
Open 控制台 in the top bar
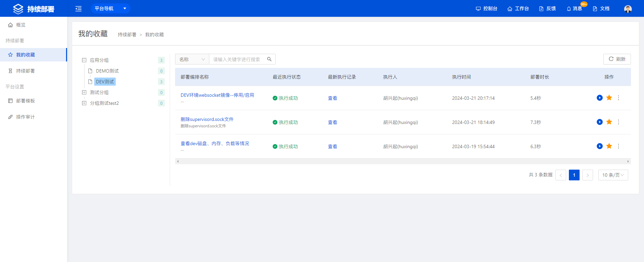(x=486, y=8)
